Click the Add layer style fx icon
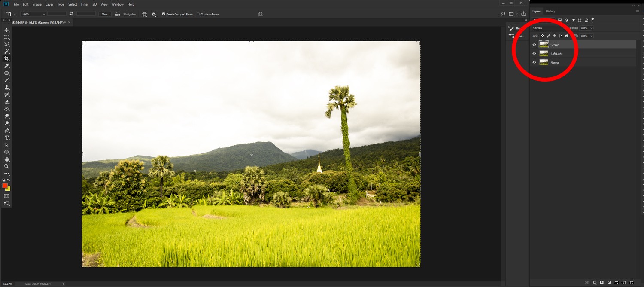 tap(594, 282)
